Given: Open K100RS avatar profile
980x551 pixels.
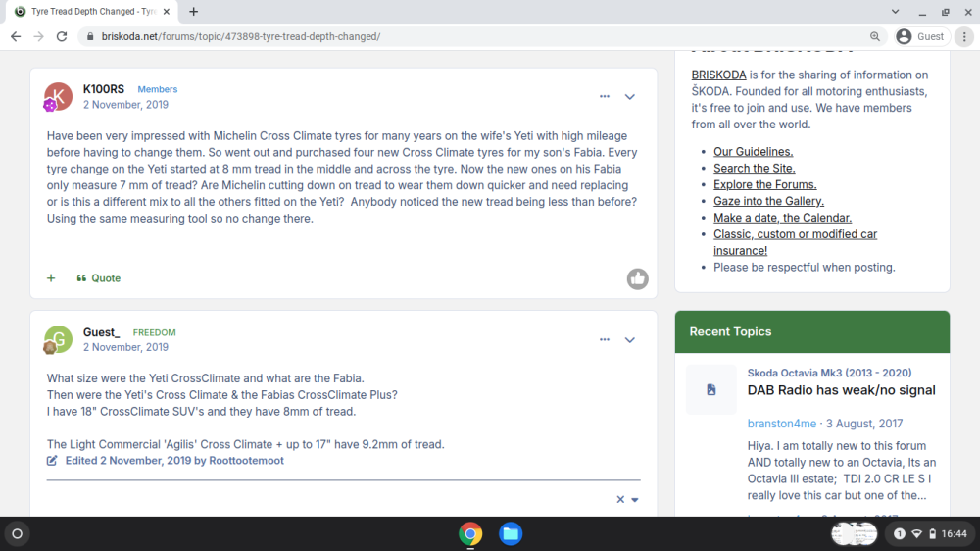Looking at the screenshot, I should point(58,96).
